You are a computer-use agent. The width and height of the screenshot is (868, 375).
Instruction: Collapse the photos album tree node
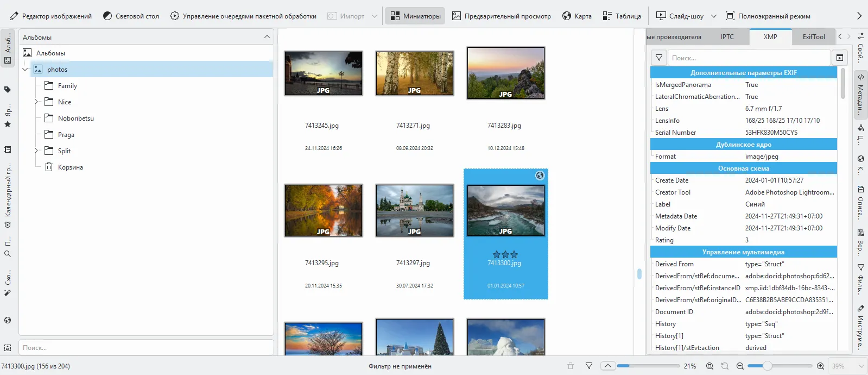tap(25, 70)
